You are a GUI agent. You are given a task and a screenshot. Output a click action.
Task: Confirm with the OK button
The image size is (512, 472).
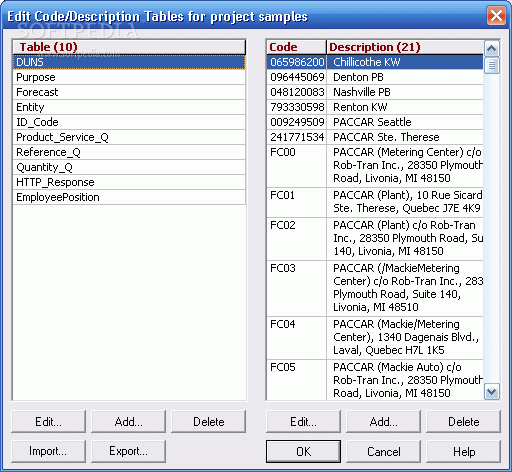(303, 451)
